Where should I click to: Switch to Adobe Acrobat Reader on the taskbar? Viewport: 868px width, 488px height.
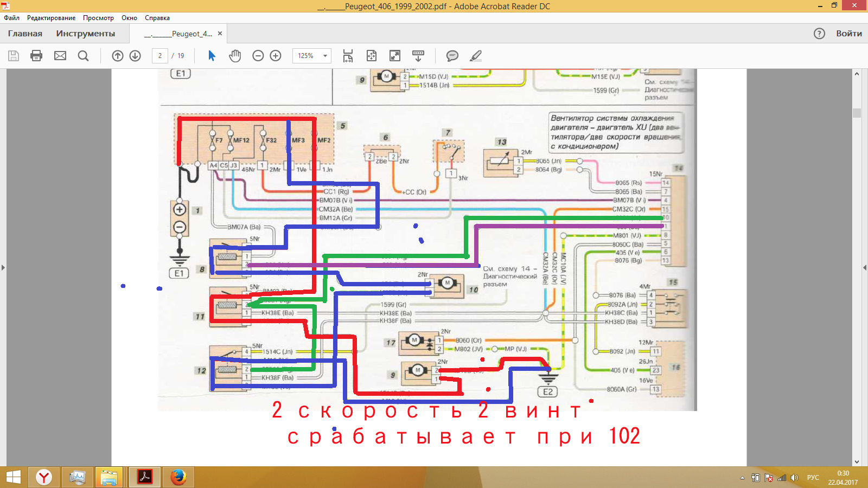[x=144, y=477]
